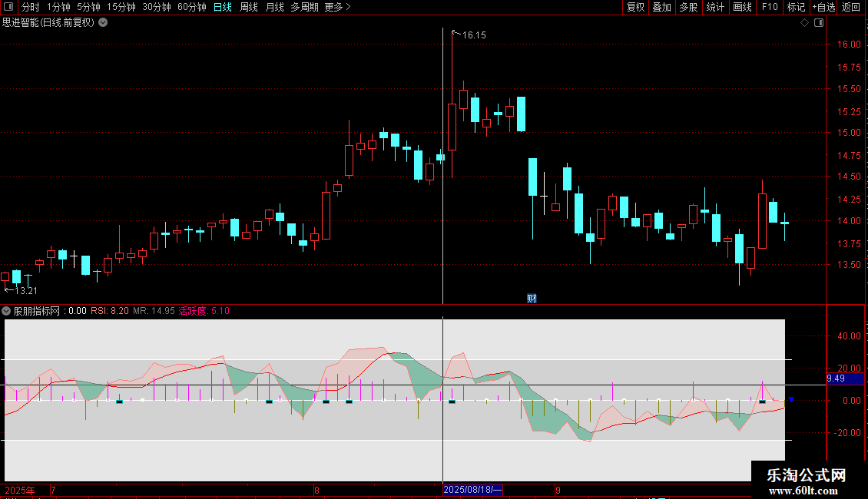Select the 分时 intraday tab

coord(31,7)
